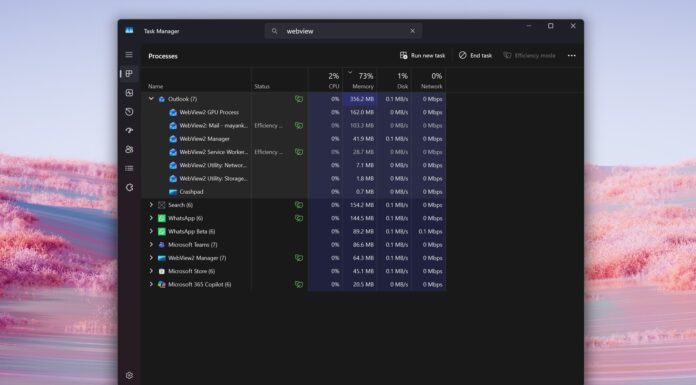Select the Processes sidebar icon
Viewport: 696px width, 385px height.
(x=129, y=74)
